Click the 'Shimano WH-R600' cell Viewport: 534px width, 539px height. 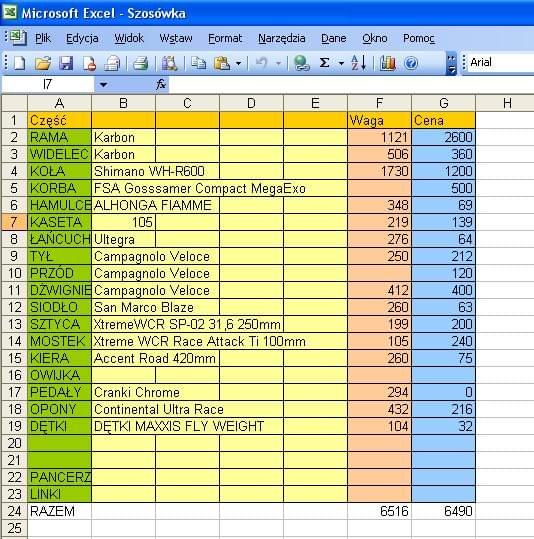(155, 171)
